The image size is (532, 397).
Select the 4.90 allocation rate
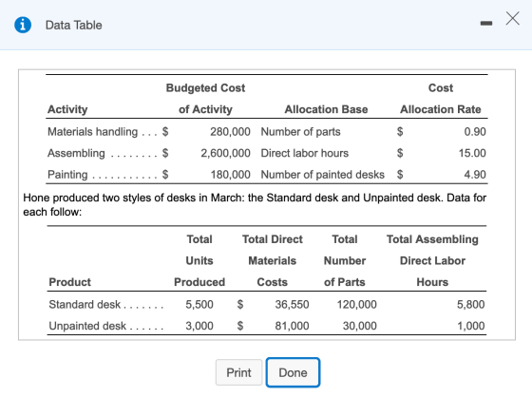(475, 175)
